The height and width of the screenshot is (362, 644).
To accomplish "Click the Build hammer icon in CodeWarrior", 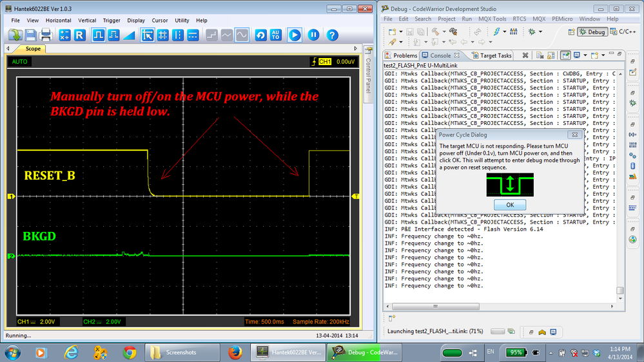I will (x=435, y=32).
